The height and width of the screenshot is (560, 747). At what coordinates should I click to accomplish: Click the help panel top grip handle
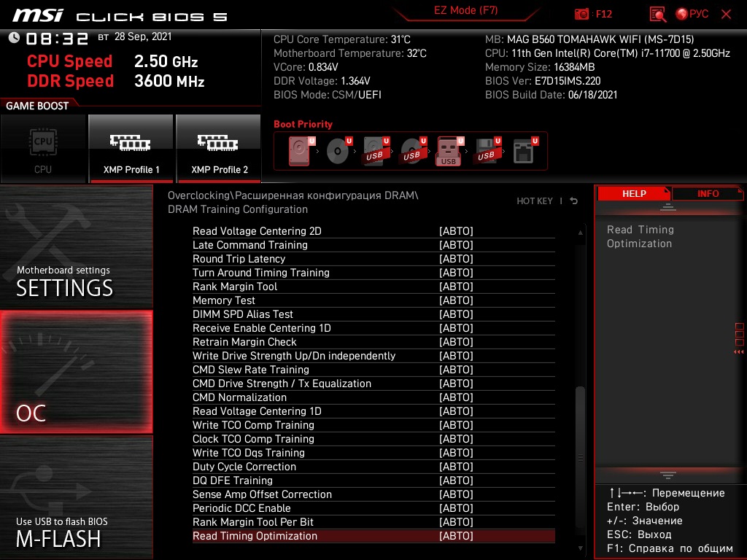click(668, 206)
